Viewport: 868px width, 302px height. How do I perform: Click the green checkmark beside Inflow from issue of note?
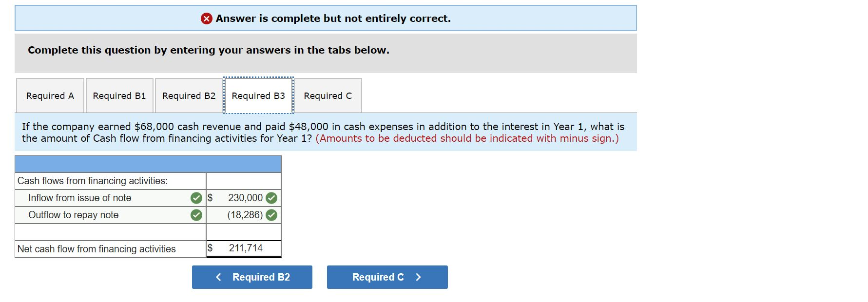196,198
